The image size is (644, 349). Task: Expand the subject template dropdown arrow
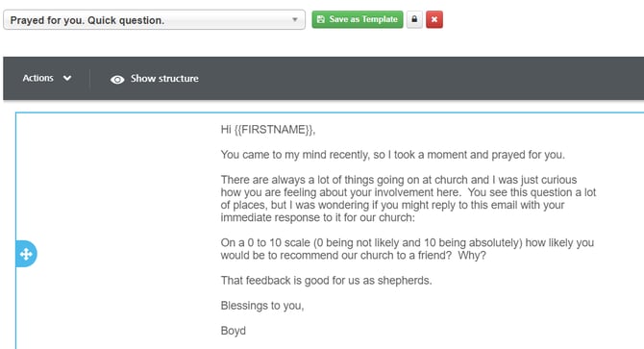[294, 19]
